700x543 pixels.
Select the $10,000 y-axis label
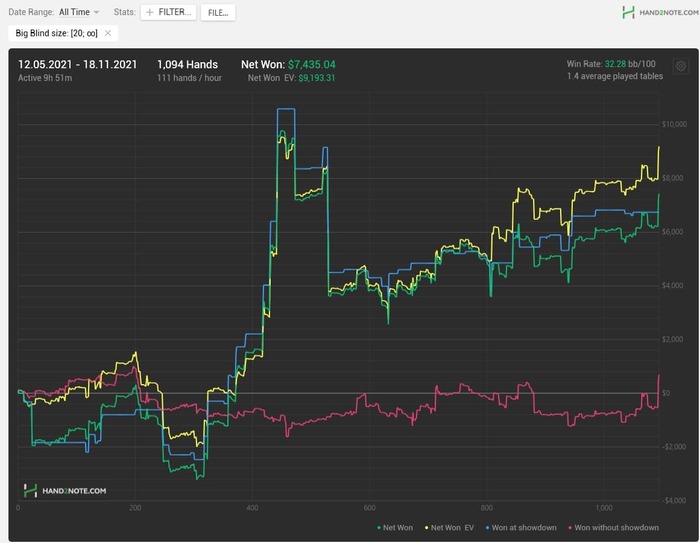[x=674, y=124]
